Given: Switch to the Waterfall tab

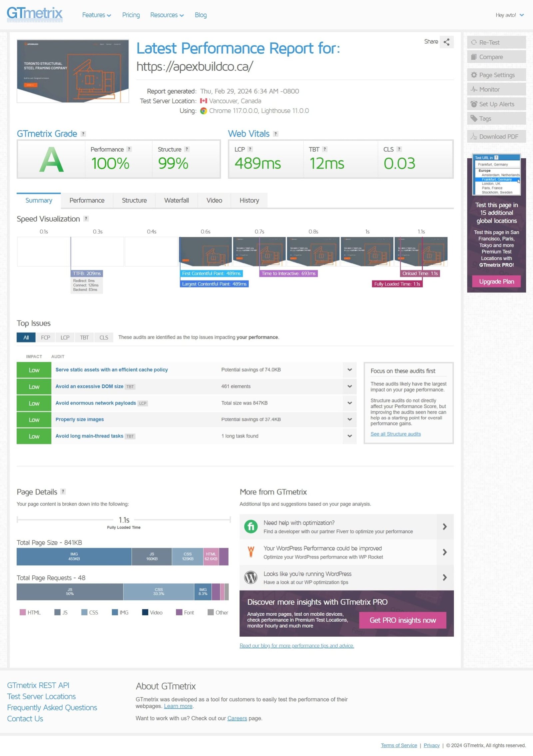Looking at the screenshot, I should [x=176, y=200].
